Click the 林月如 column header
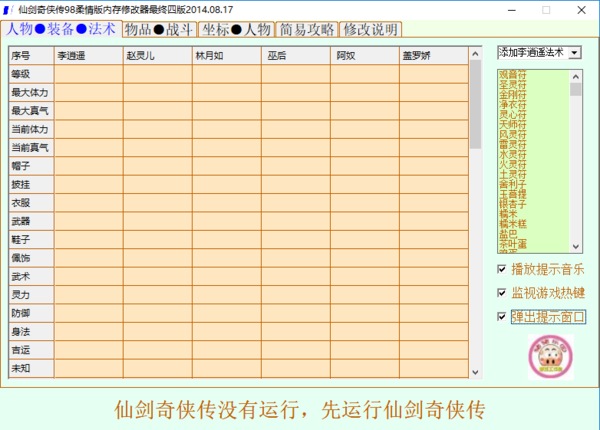This screenshot has width=600, height=430. [227, 56]
